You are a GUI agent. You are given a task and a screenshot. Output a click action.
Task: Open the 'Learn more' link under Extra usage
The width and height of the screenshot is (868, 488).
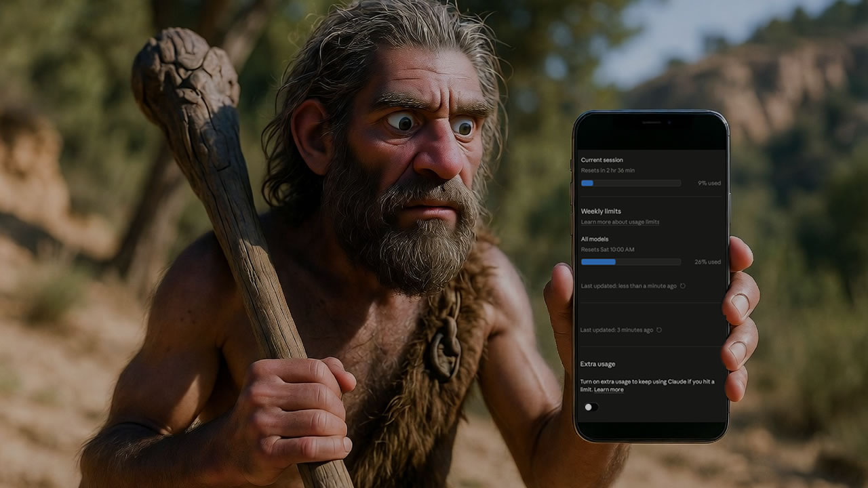pos(609,390)
